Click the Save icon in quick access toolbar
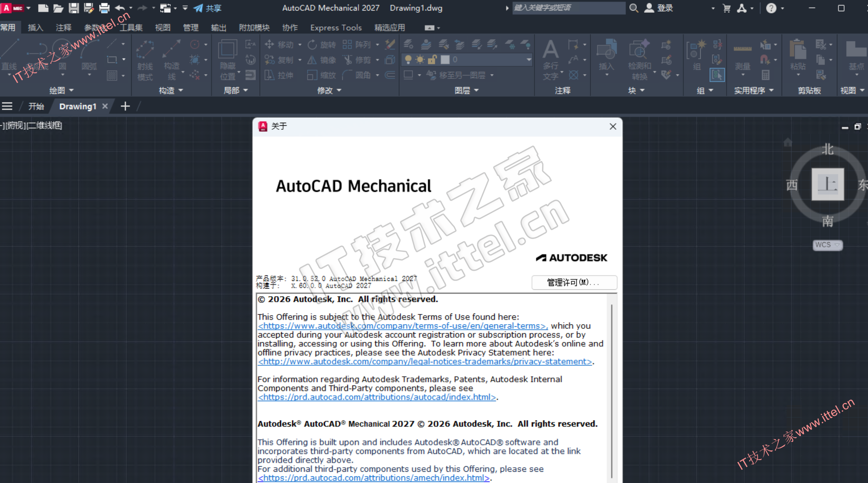 click(x=74, y=8)
